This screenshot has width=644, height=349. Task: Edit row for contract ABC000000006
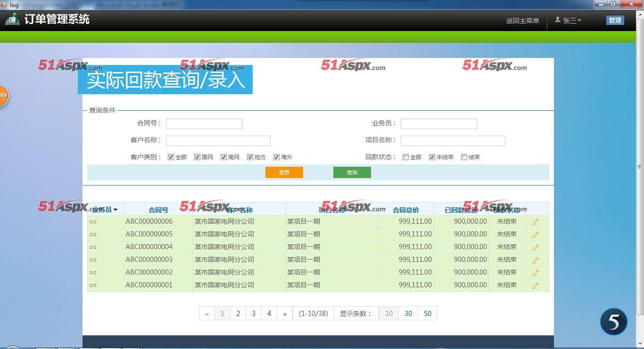[x=535, y=222]
